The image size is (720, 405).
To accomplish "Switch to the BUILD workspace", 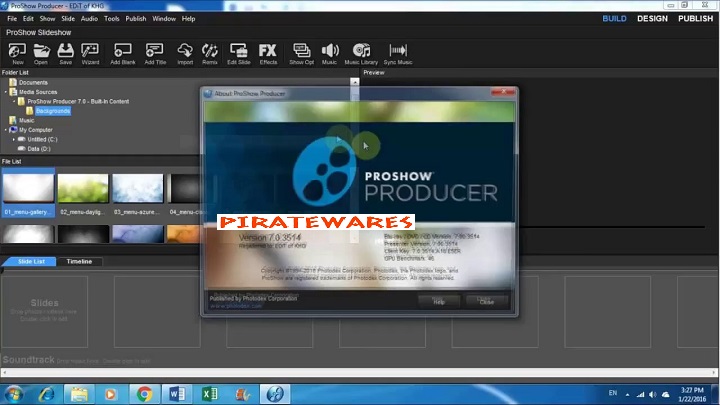I will (x=614, y=19).
